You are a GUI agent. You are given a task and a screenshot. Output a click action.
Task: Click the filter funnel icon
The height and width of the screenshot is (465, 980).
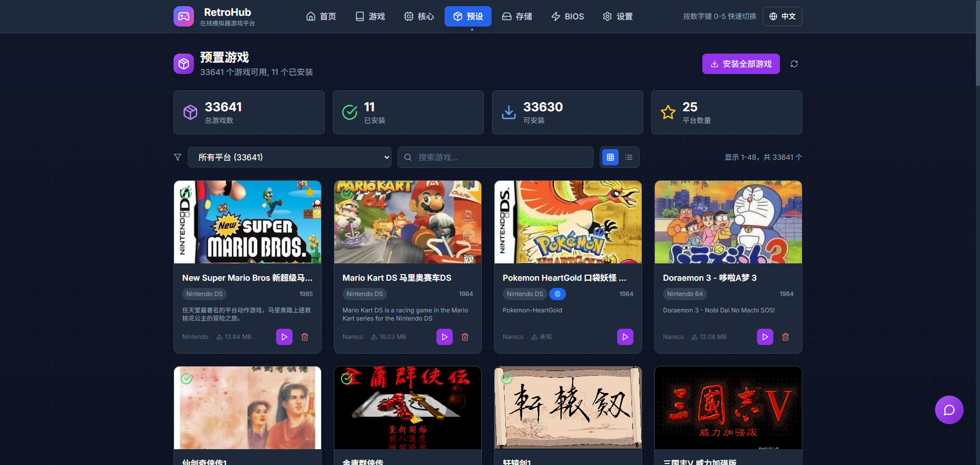[x=178, y=157]
